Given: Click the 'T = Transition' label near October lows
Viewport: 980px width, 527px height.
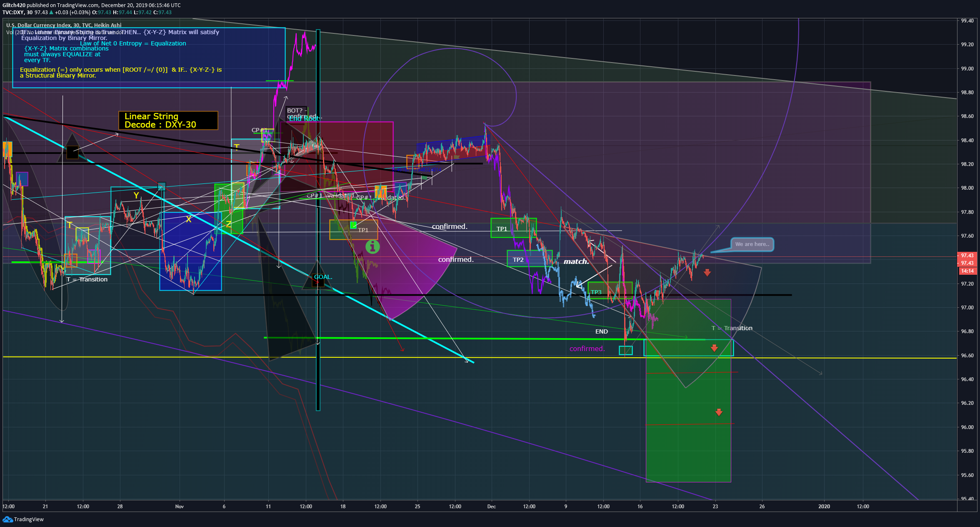Looking at the screenshot, I should coord(87,279).
